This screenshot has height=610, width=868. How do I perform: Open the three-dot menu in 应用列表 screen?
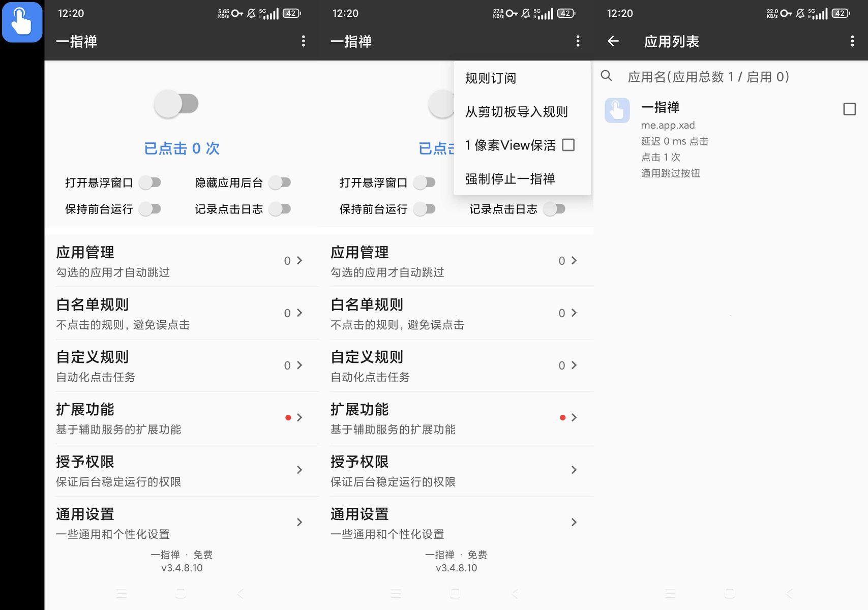point(852,41)
